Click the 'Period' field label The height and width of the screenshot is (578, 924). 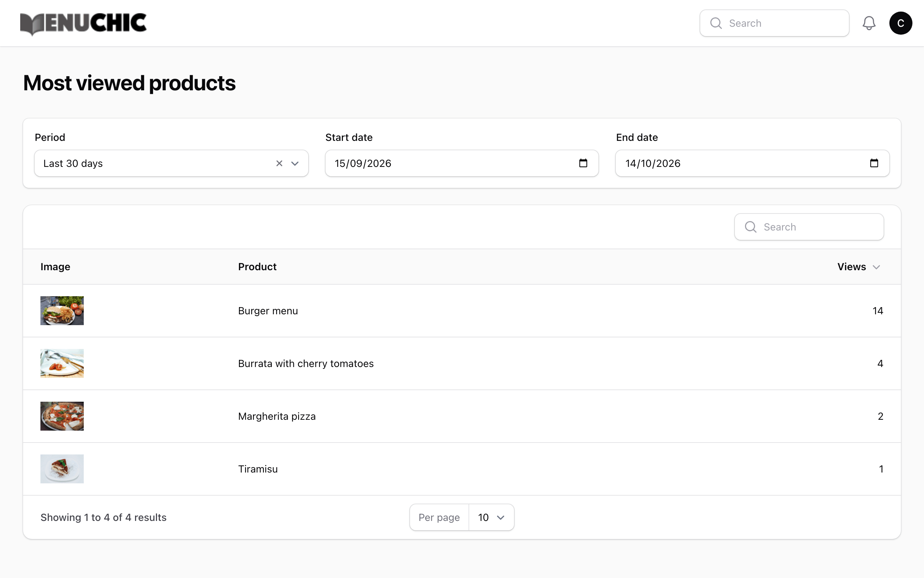tap(50, 137)
